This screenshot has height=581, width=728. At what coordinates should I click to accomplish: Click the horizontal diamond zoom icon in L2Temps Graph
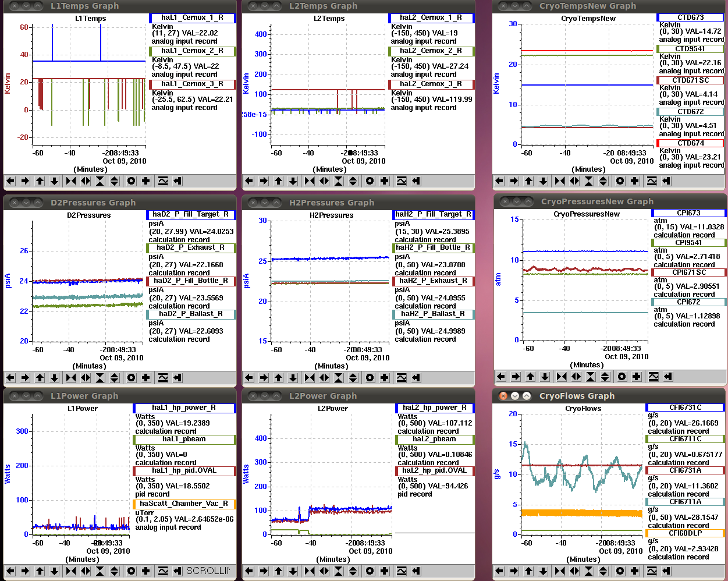[x=324, y=181]
